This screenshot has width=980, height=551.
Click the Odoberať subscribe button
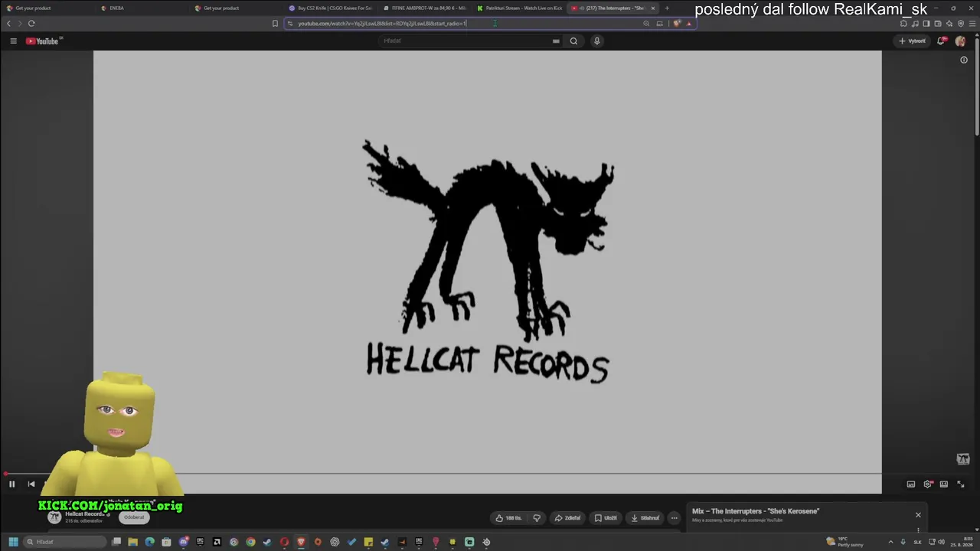pos(134,517)
